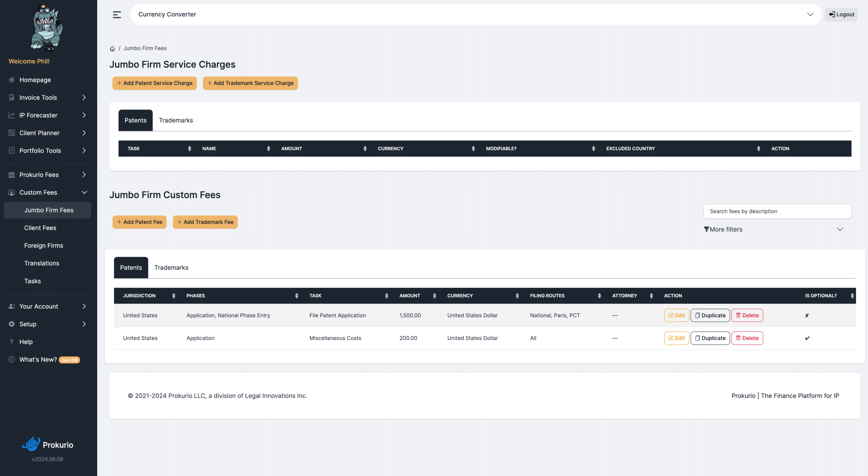The height and width of the screenshot is (476, 868).
Task: Open Client Fees in sidebar
Action: click(x=40, y=228)
